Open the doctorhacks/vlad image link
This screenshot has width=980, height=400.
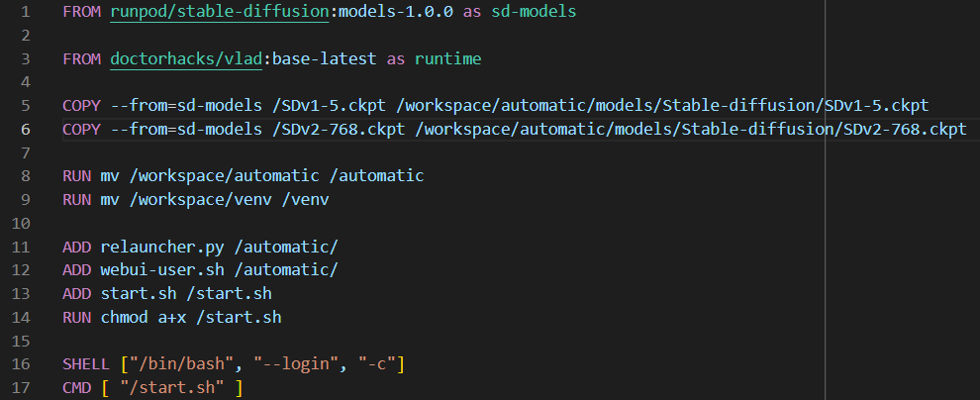[186, 59]
